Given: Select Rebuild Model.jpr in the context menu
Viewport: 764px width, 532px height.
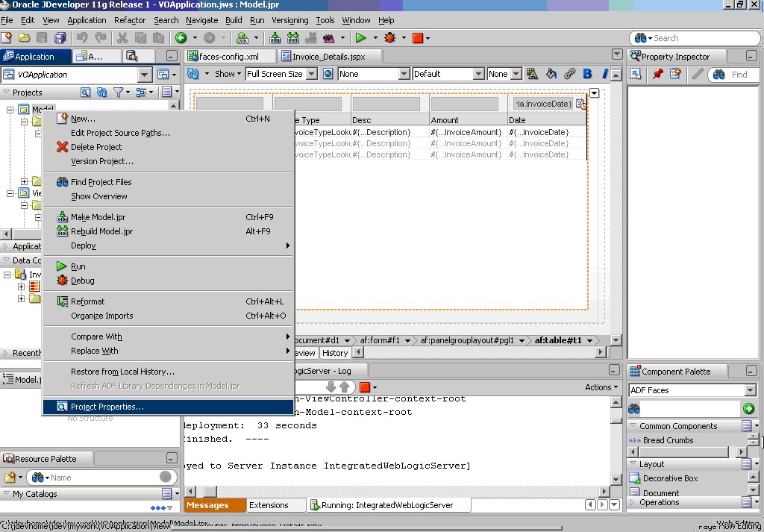Looking at the screenshot, I should 169,231.
